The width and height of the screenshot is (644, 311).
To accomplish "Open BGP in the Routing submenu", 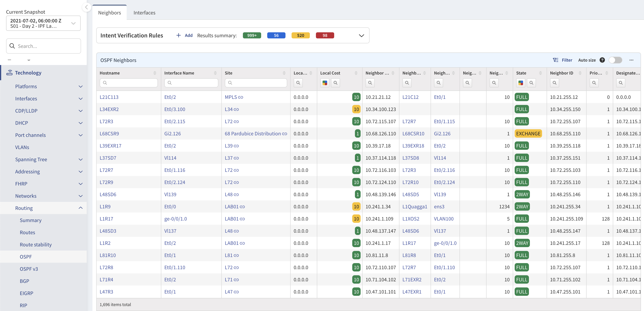I will click(25, 281).
